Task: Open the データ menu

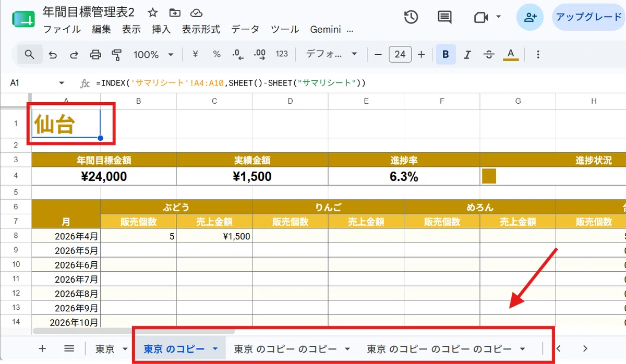Action: pyautogui.click(x=245, y=30)
